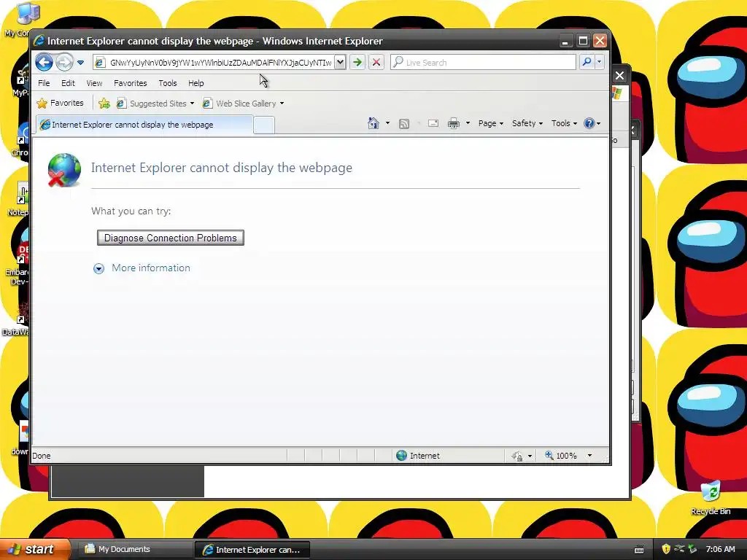Image resolution: width=747 pixels, height=560 pixels.
Task: Go back with the Back arrow button
Action: (44, 62)
